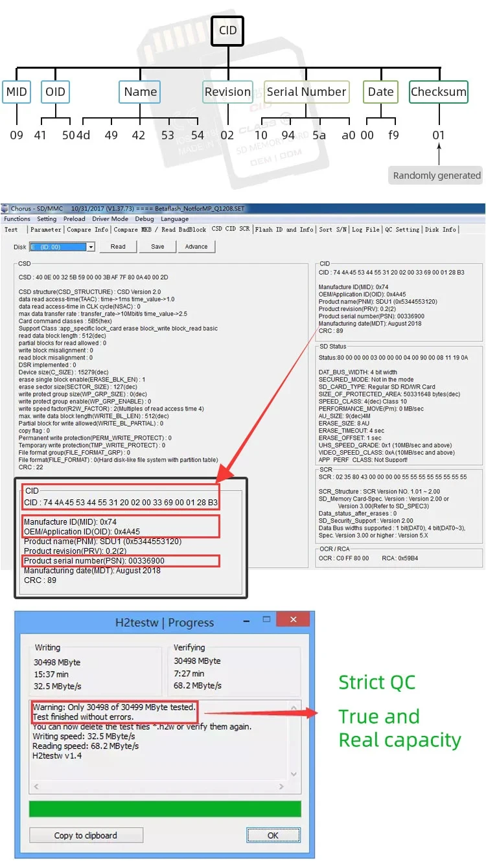Click 'Card command classes : 5B5(hex)' line
The image size is (486, 868).
65,320
